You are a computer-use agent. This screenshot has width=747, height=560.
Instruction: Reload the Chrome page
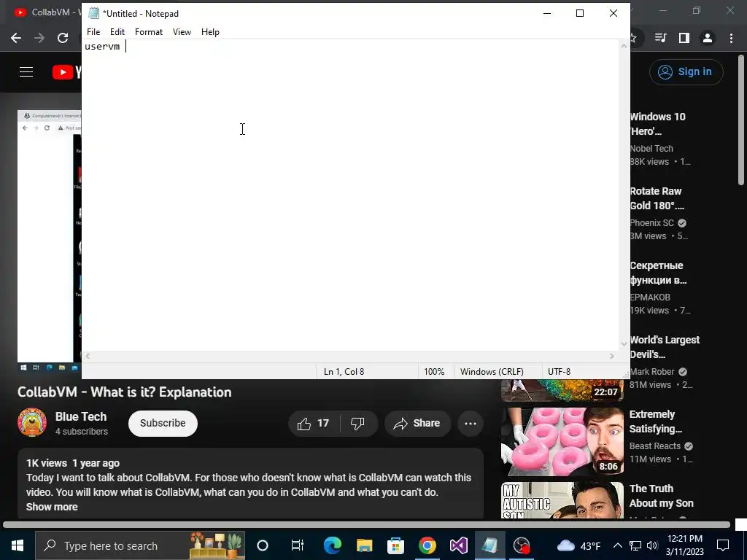[x=63, y=38]
